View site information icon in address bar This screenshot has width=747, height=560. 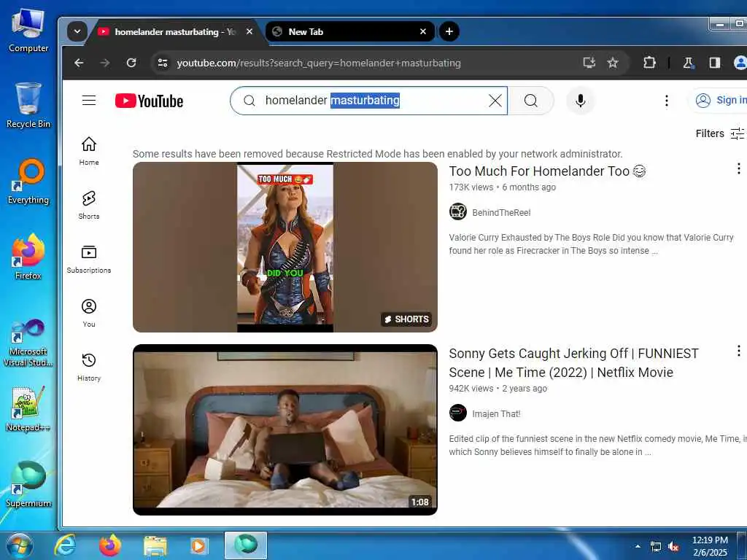click(x=163, y=63)
